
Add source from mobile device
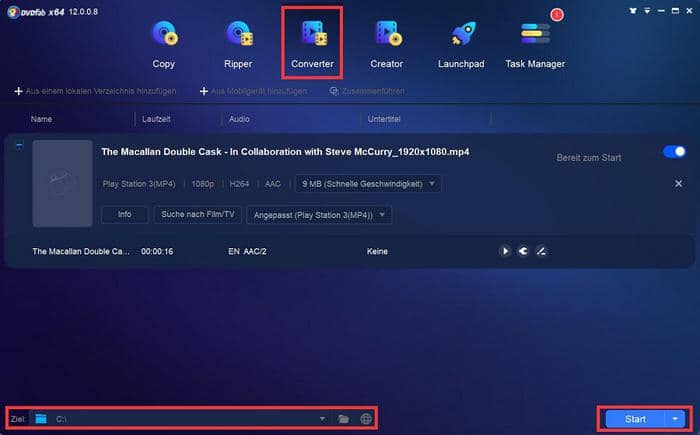click(253, 91)
